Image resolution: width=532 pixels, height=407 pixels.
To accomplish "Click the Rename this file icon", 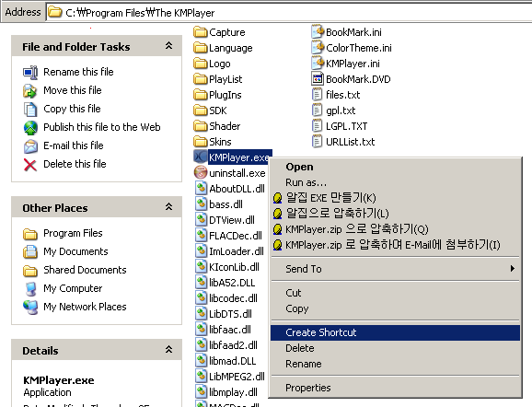I will [x=30, y=73].
